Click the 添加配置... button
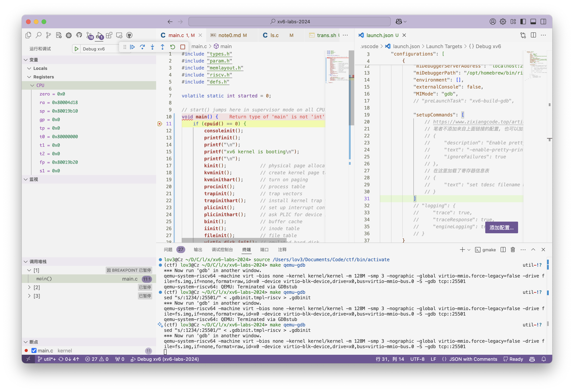The image size is (574, 392). click(501, 227)
